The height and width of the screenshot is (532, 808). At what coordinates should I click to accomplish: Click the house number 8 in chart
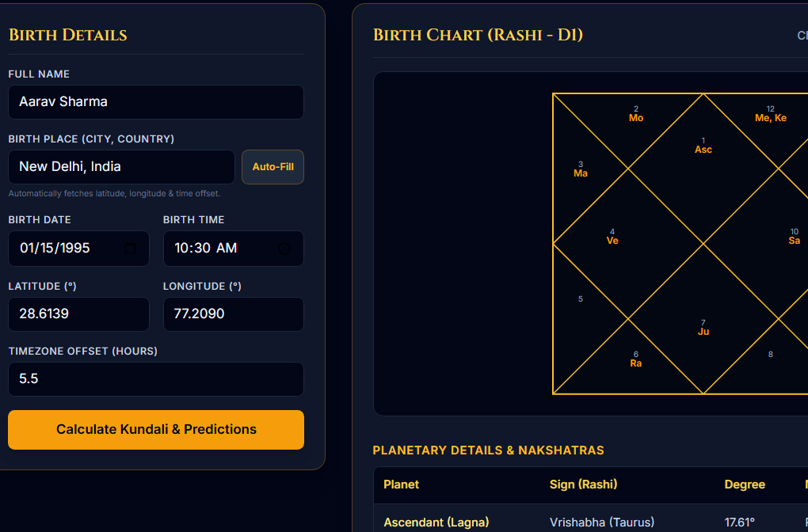(x=771, y=355)
